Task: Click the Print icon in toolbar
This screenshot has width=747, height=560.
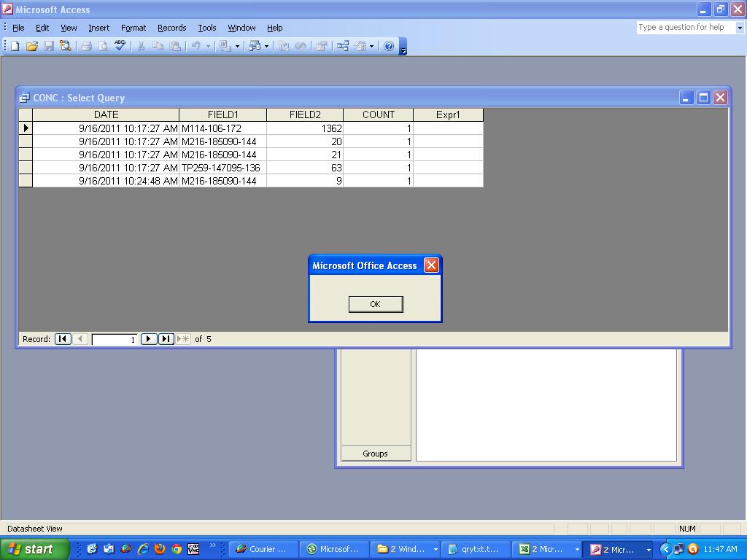Action: coord(86,46)
